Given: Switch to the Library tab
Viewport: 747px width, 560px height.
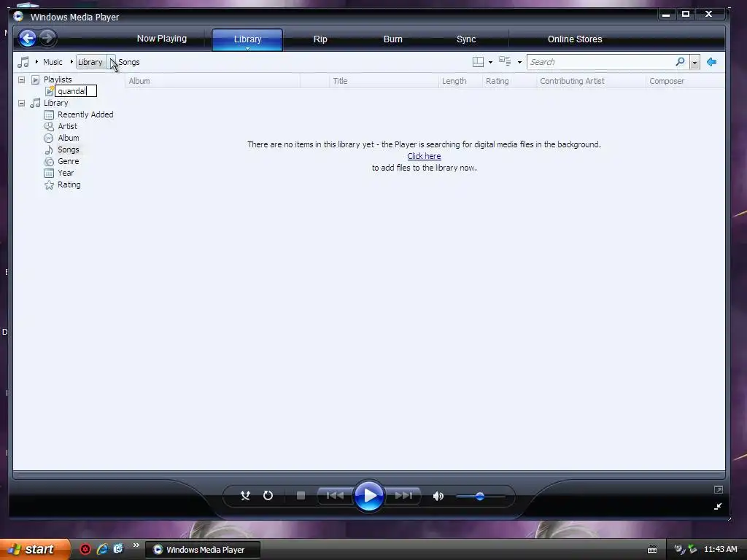Looking at the screenshot, I should point(247,39).
